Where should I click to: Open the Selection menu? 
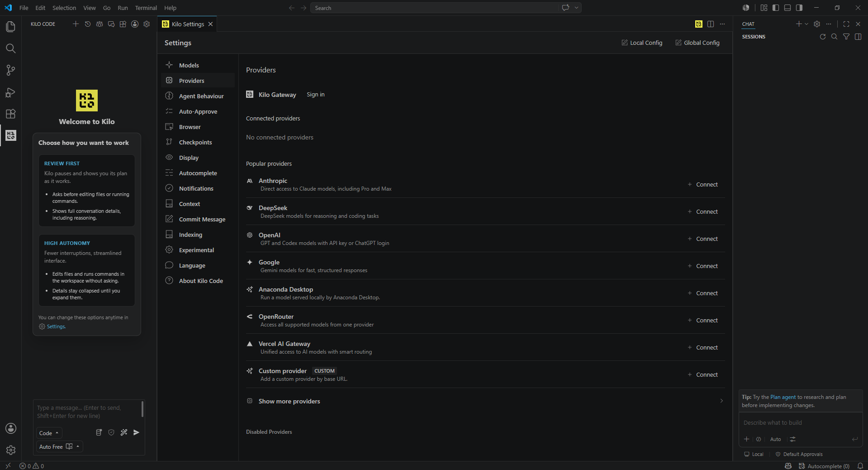point(64,8)
